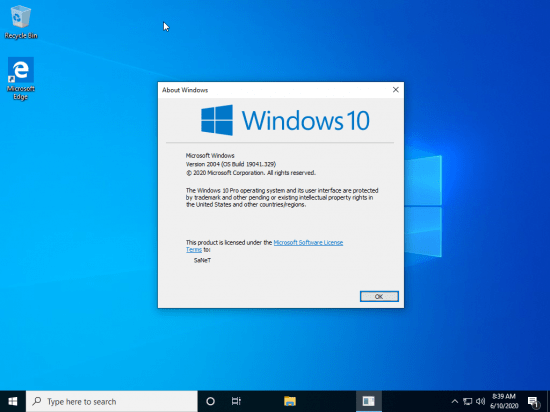Click the 2020 Microsoft Corporation copyright text
550x412 pixels.
point(250,173)
